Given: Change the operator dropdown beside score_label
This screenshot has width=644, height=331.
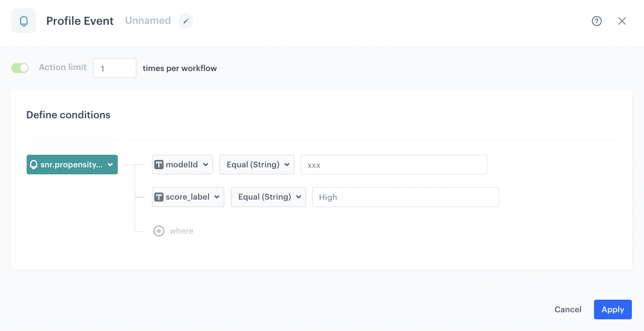Looking at the screenshot, I should click(x=268, y=197).
